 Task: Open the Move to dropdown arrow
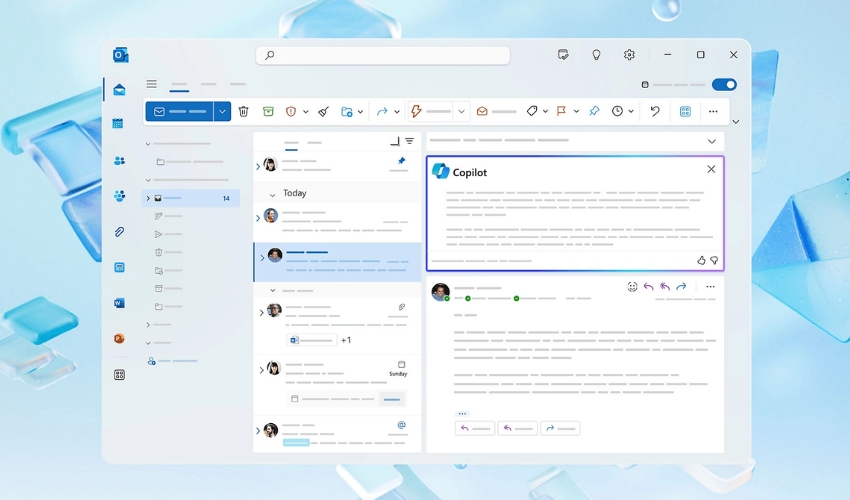pos(360,112)
